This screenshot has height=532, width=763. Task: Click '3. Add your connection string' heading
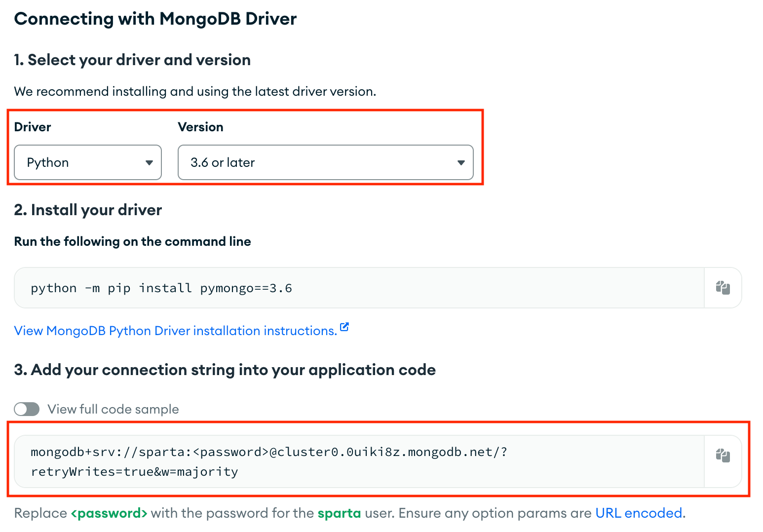[225, 370]
